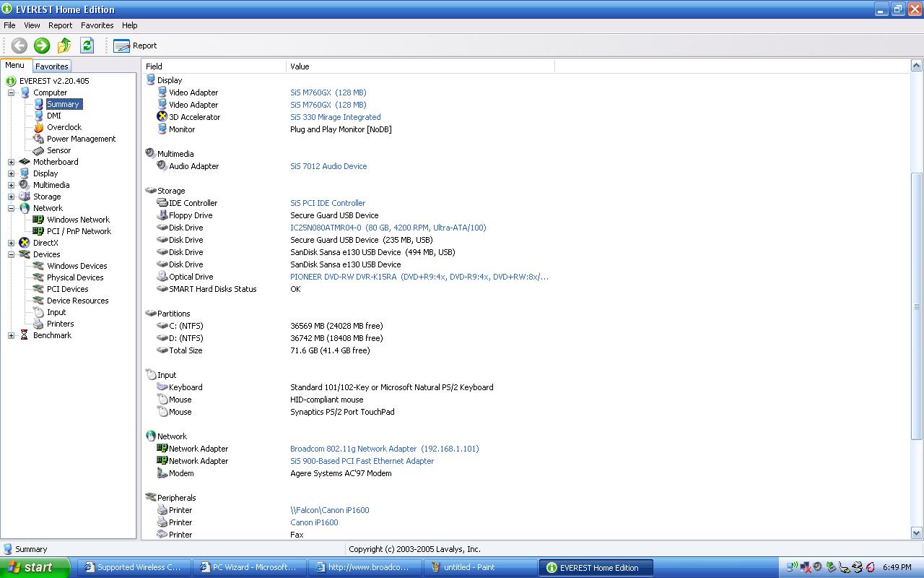924x578 pixels.
Task: Open the \\Falcon\Canon iP1600 printer link
Action: click(330, 510)
